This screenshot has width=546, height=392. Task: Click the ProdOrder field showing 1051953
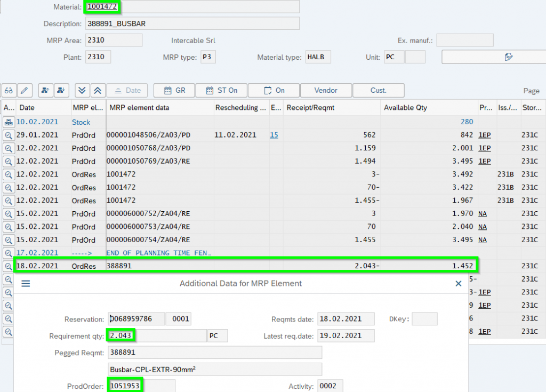click(x=141, y=386)
